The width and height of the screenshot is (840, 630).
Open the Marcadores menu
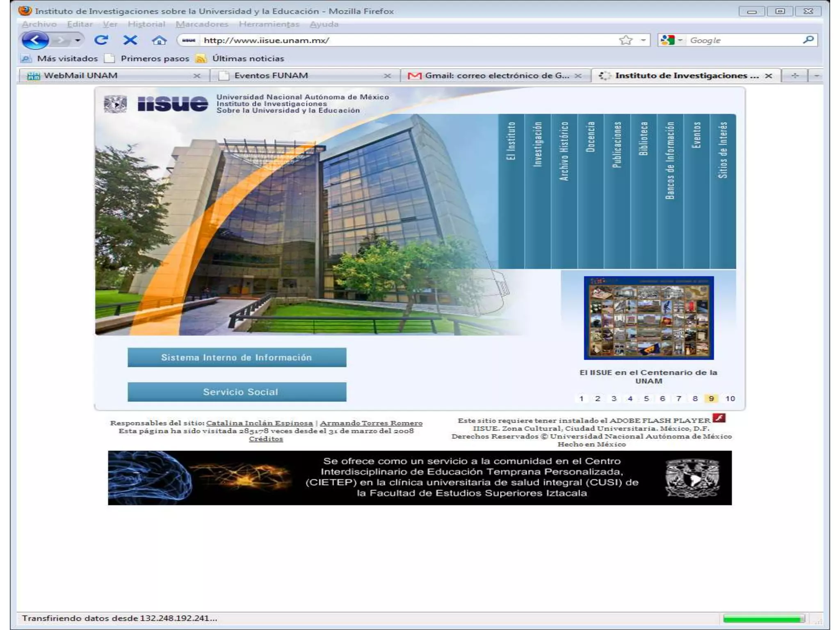(x=202, y=24)
